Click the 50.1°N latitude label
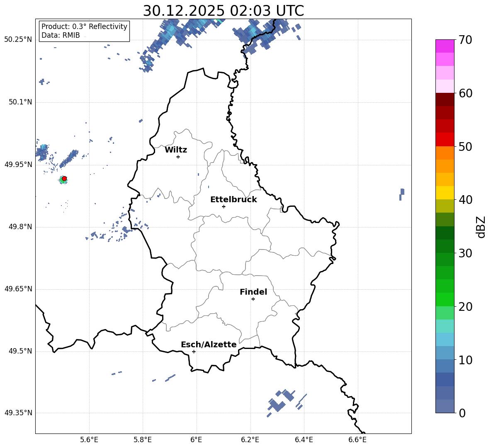The height and width of the screenshot is (448, 491). pyautogui.click(x=20, y=102)
